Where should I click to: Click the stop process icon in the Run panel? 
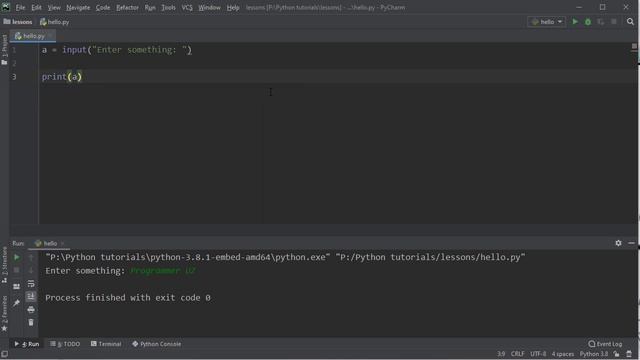pyautogui.click(x=17, y=270)
